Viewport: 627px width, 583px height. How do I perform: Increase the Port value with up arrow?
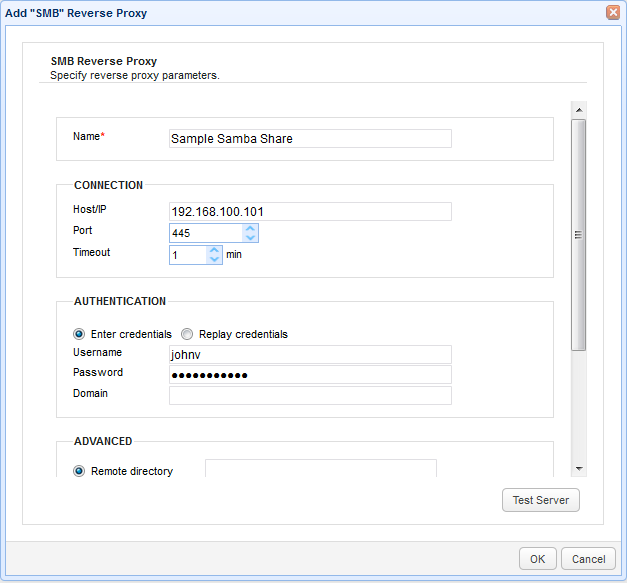pos(250,227)
